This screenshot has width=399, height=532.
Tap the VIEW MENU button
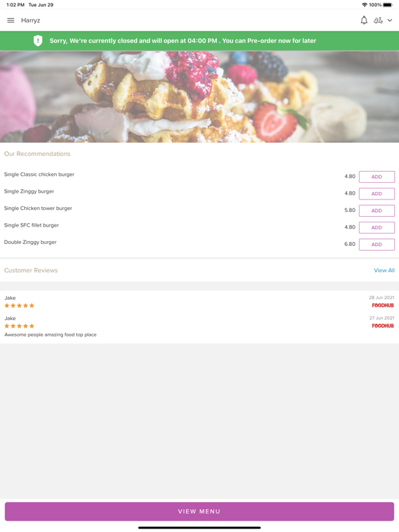[199, 511]
